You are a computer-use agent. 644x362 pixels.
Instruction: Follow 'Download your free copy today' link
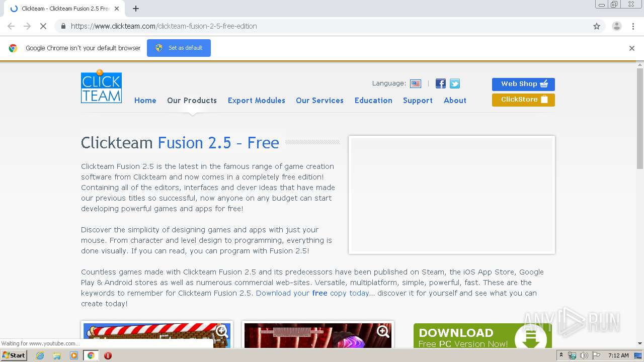pos(312,293)
